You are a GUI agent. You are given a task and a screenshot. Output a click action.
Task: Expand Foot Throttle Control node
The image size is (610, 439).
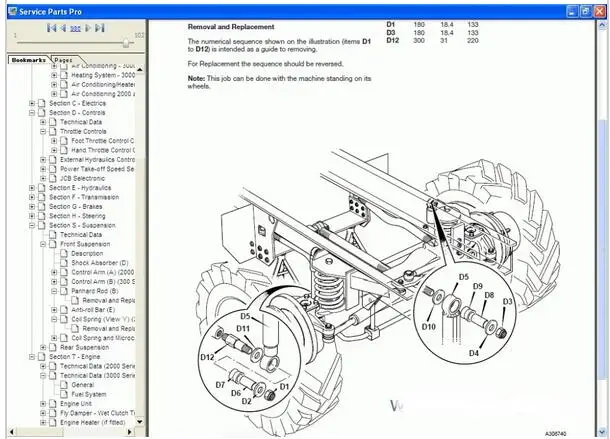pos(54,141)
